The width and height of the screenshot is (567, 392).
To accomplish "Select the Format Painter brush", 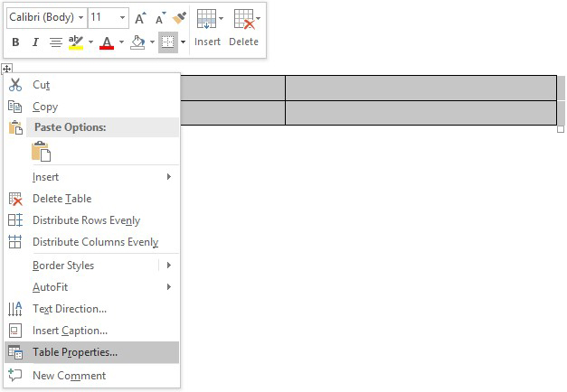I will point(178,17).
